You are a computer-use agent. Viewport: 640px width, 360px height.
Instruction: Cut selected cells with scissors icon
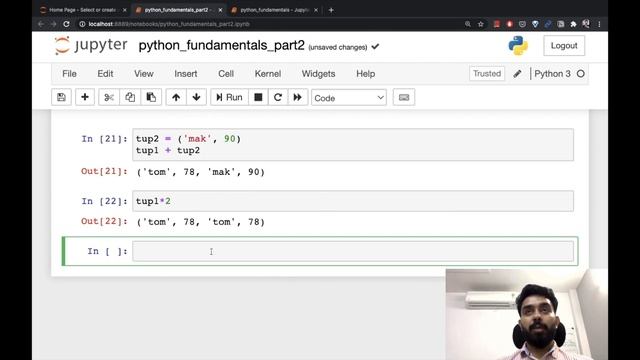[109, 97]
